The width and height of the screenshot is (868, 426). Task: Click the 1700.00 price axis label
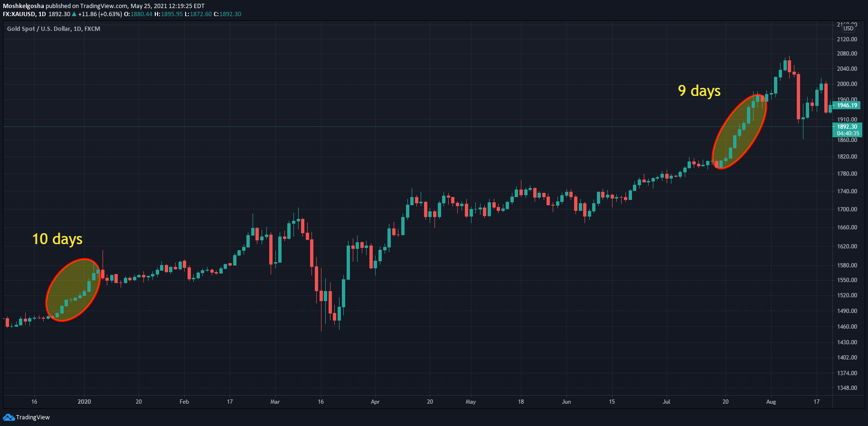(x=847, y=209)
